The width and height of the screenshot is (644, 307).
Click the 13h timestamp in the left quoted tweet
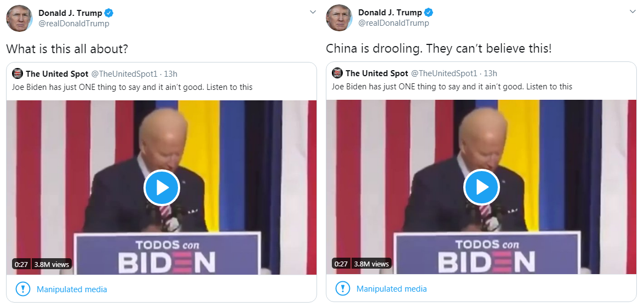click(170, 74)
